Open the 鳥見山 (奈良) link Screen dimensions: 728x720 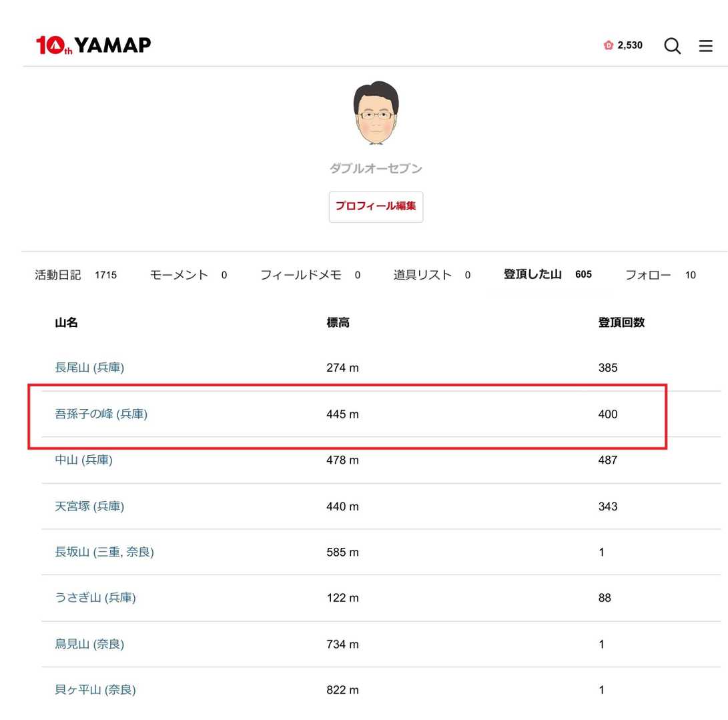(89, 645)
